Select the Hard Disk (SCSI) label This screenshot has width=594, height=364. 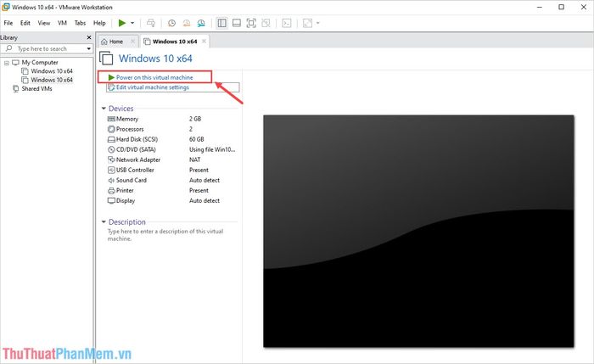(x=137, y=139)
